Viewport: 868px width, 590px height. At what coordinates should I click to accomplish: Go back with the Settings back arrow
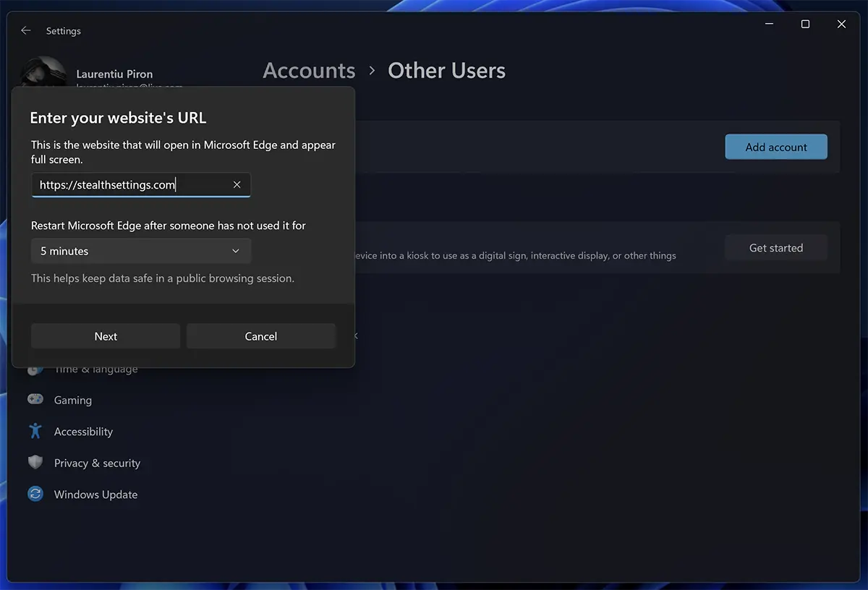(x=26, y=30)
